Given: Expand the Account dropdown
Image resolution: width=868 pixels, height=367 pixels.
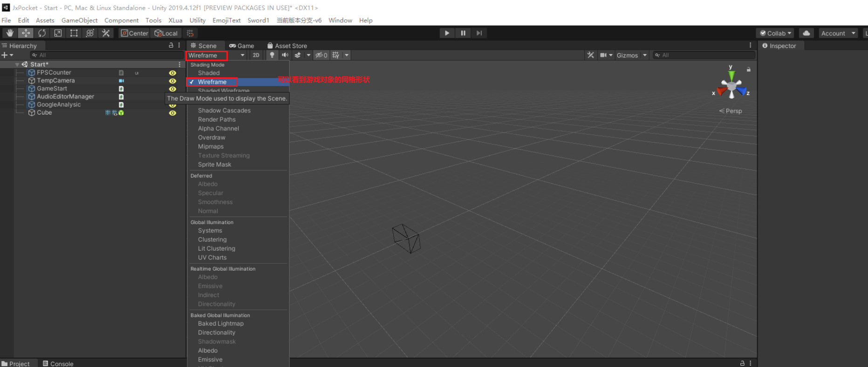Looking at the screenshot, I should (x=838, y=33).
